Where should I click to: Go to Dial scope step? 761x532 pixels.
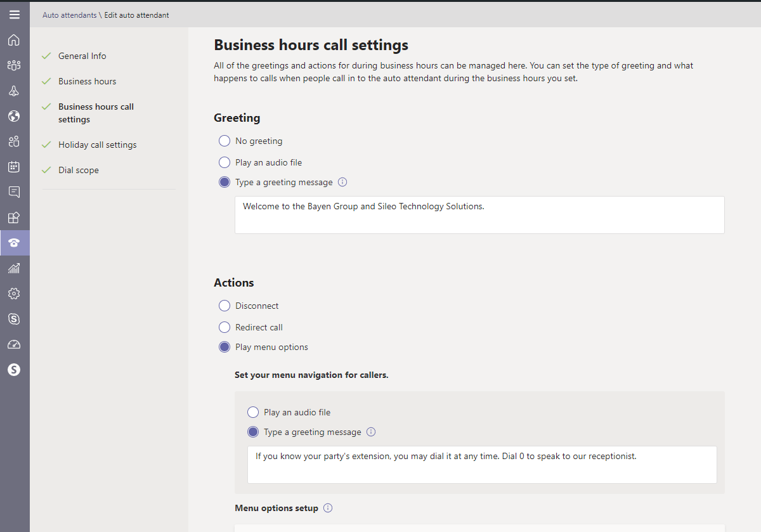click(x=79, y=170)
